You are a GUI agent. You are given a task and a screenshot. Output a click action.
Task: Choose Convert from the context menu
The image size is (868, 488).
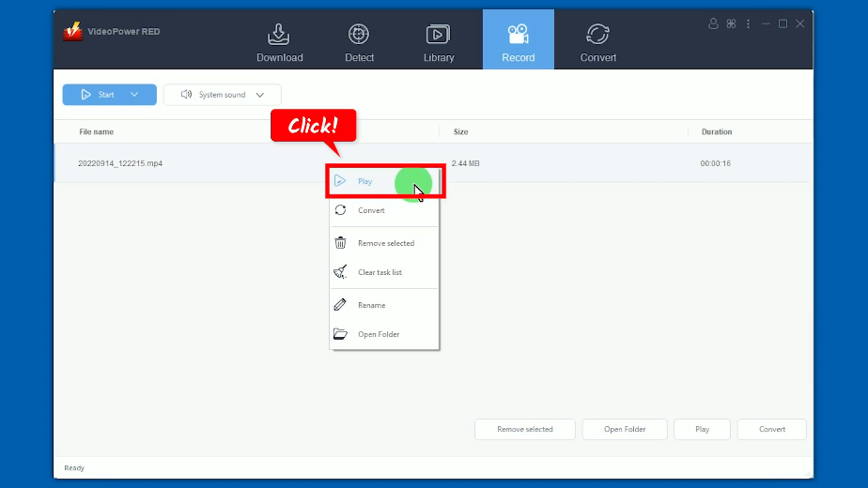pos(371,210)
